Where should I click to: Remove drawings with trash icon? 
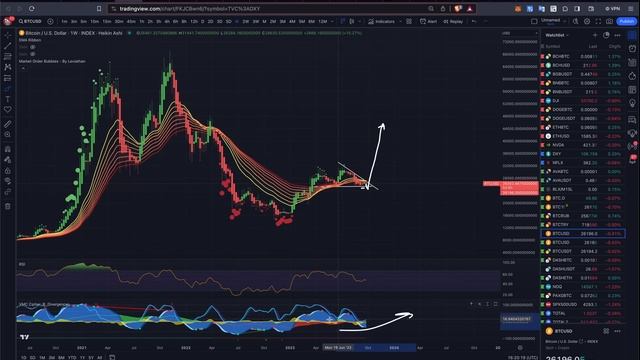click(x=7, y=206)
